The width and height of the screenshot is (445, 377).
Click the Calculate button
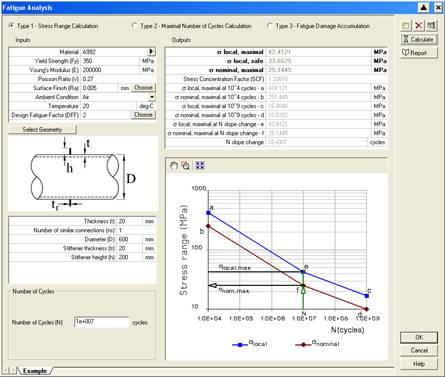coord(419,39)
